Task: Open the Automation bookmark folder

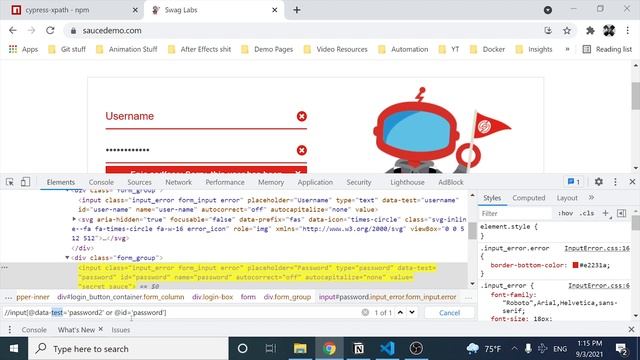Action: click(403, 49)
